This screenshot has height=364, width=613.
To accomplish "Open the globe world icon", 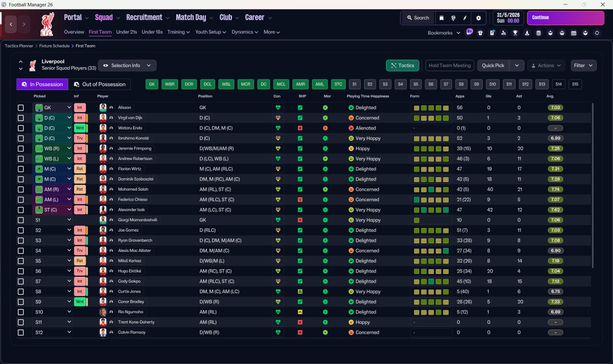I will point(453,18).
